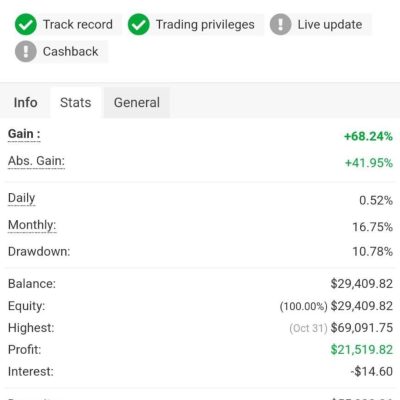The height and width of the screenshot is (400, 400).
Task: Click the underlined Monthly label
Action: 32,225
